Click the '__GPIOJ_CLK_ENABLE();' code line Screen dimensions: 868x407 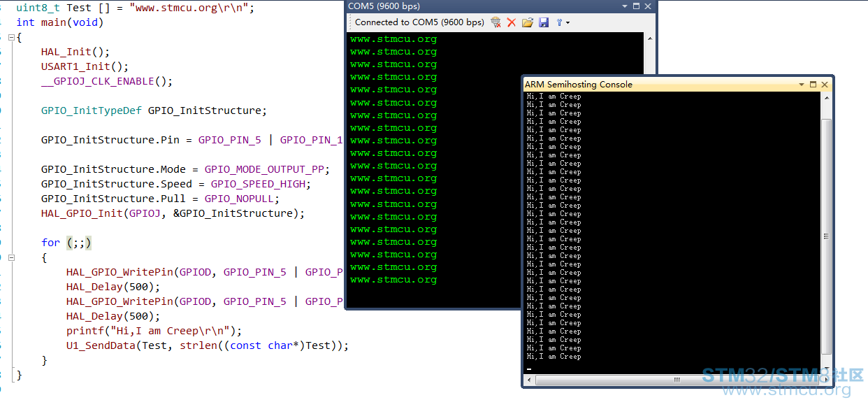(x=107, y=81)
